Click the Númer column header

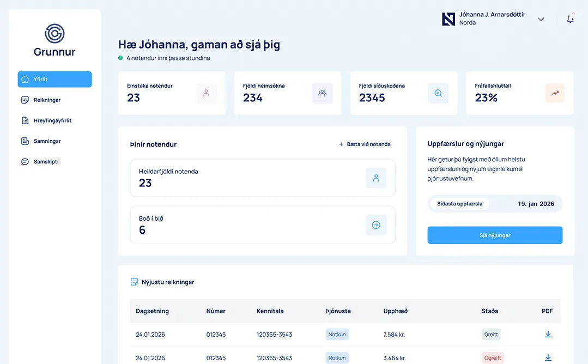click(216, 311)
